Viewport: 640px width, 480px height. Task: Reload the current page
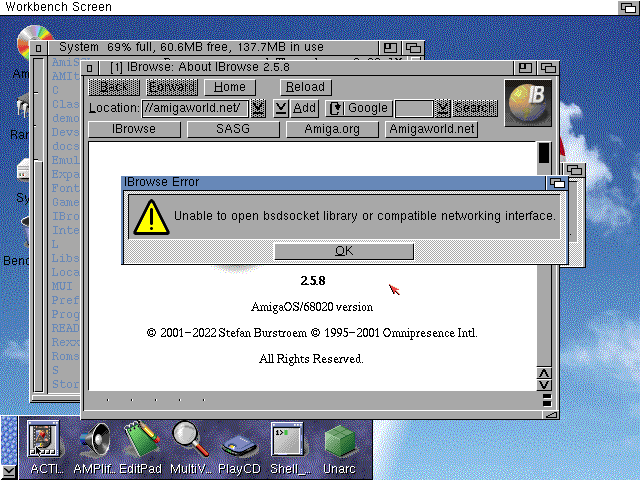coord(306,87)
